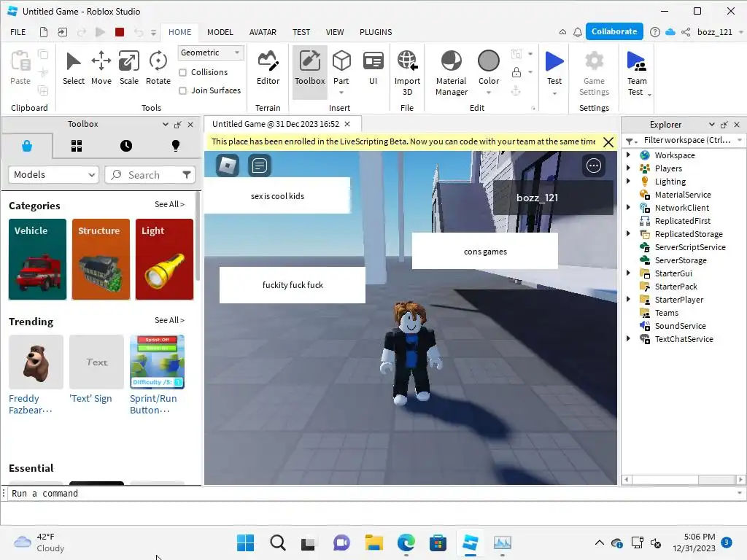Open Microsoft Edge from taskbar

pyautogui.click(x=406, y=542)
